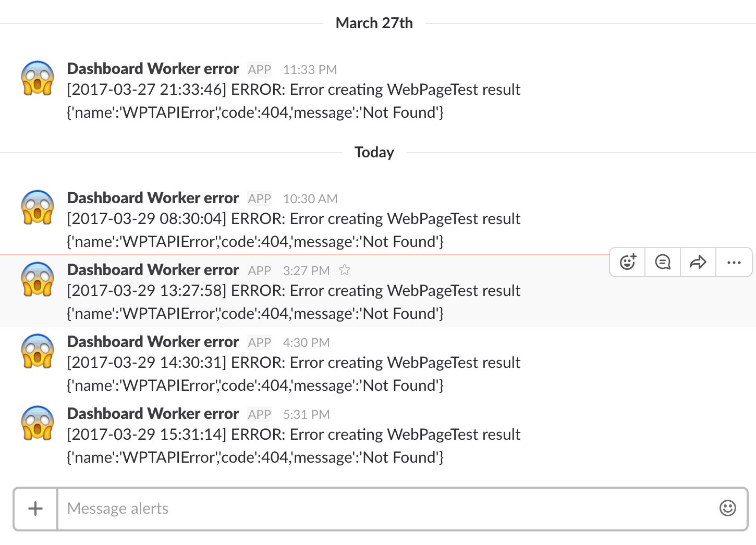756x545 pixels.
Task: Click the 10:30 AM timestamp link
Action: click(x=310, y=199)
